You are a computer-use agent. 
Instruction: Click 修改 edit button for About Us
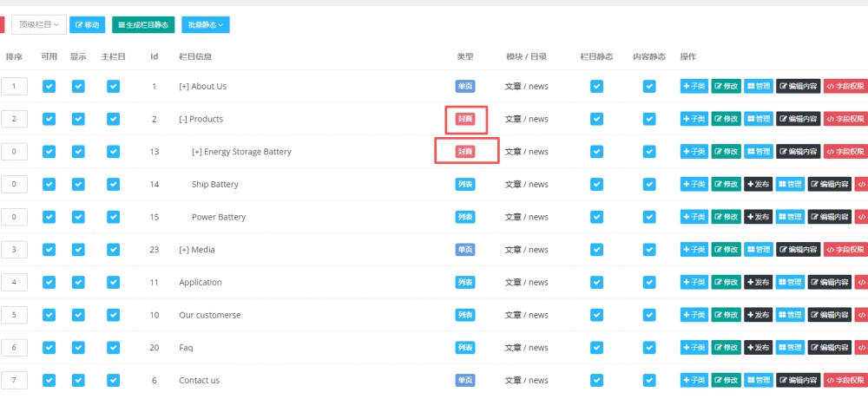(726, 87)
